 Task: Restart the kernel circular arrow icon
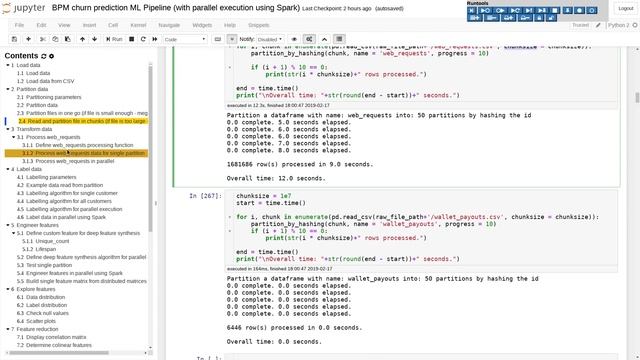pos(143,39)
